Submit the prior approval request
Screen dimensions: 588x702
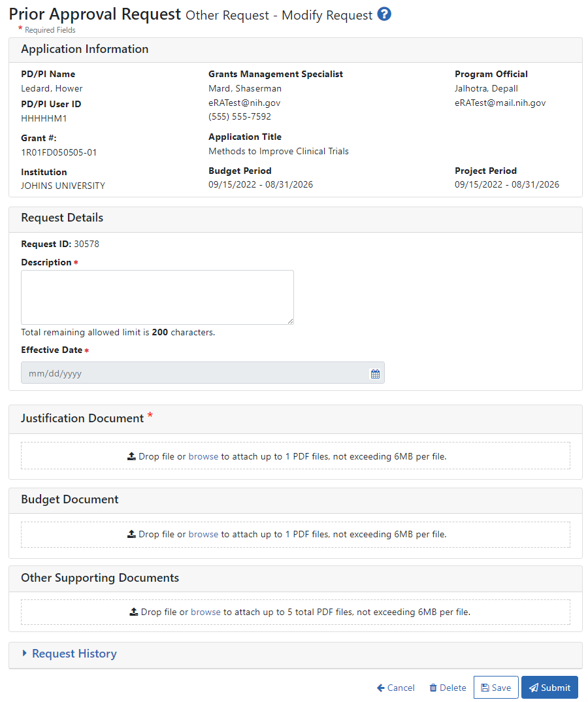pos(549,688)
